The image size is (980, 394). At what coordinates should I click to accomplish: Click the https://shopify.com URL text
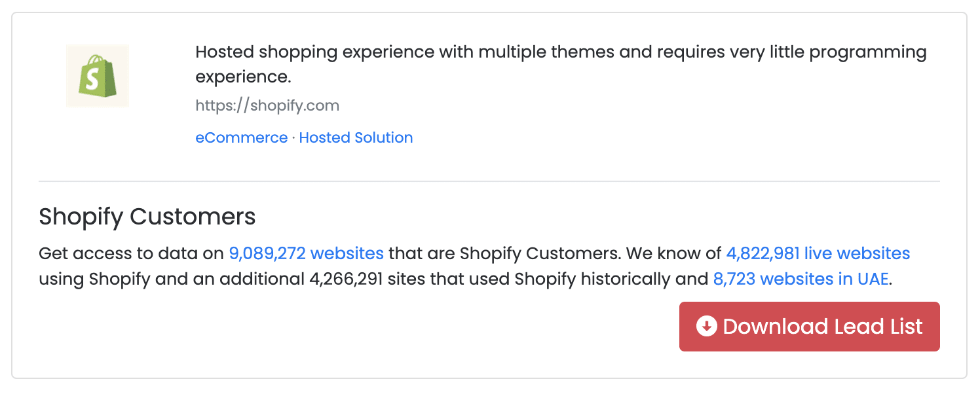267,105
